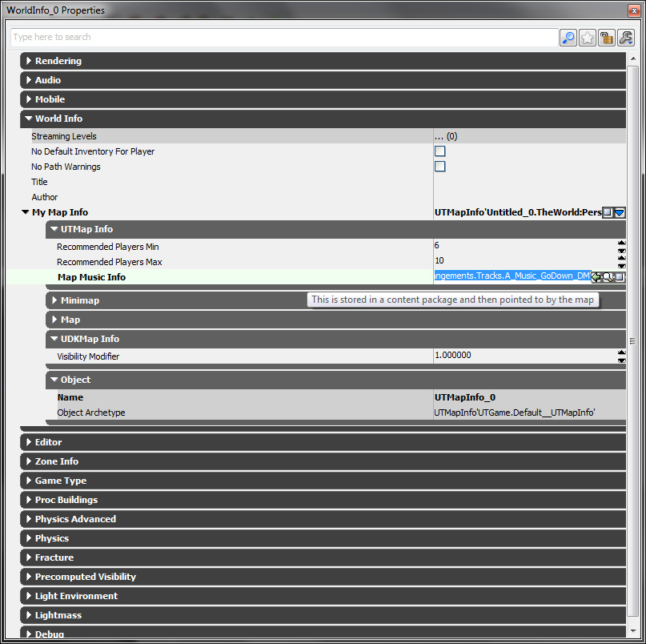The width and height of the screenshot is (646, 644).
Task: Decrease Recommended Players Max value
Action: pos(621,266)
